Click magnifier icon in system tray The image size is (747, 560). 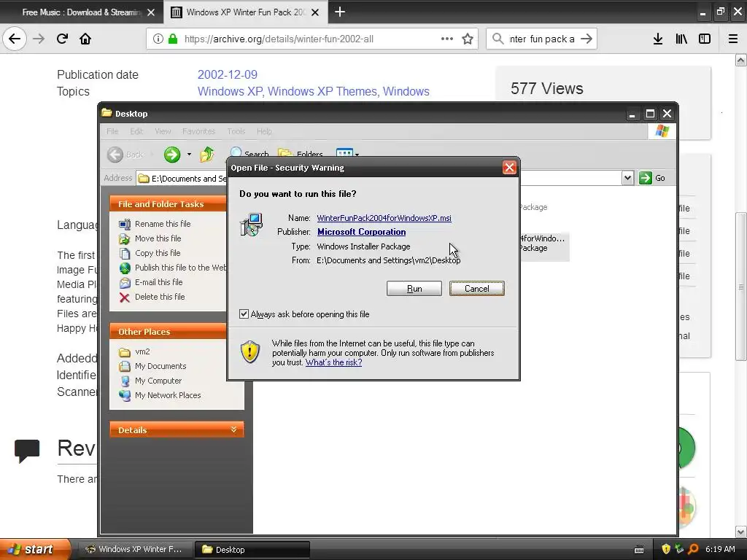point(693,549)
